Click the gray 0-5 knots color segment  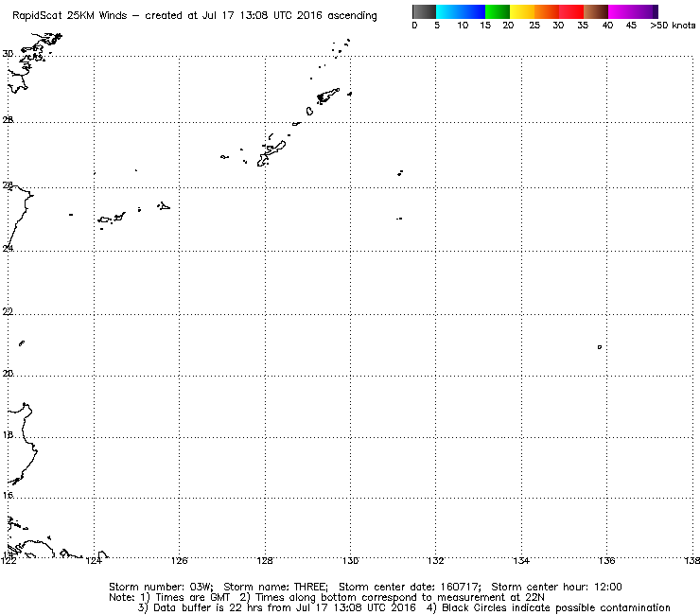pyautogui.click(x=424, y=11)
